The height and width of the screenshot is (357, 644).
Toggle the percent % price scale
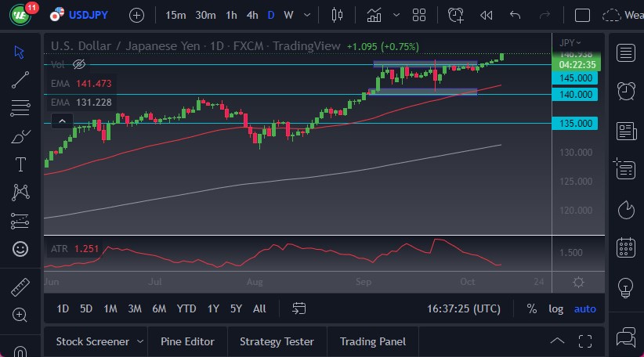tap(531, 308)
